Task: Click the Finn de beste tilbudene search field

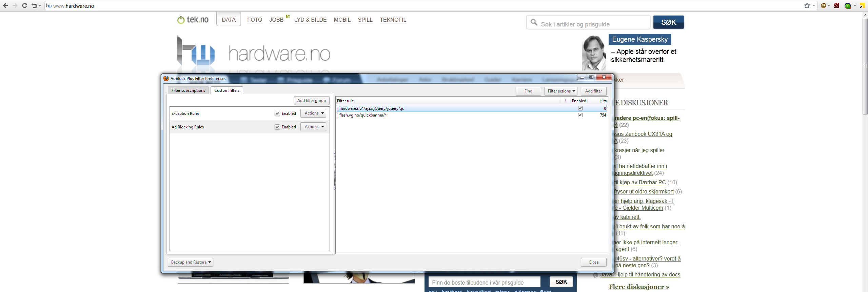Action: 484,282
